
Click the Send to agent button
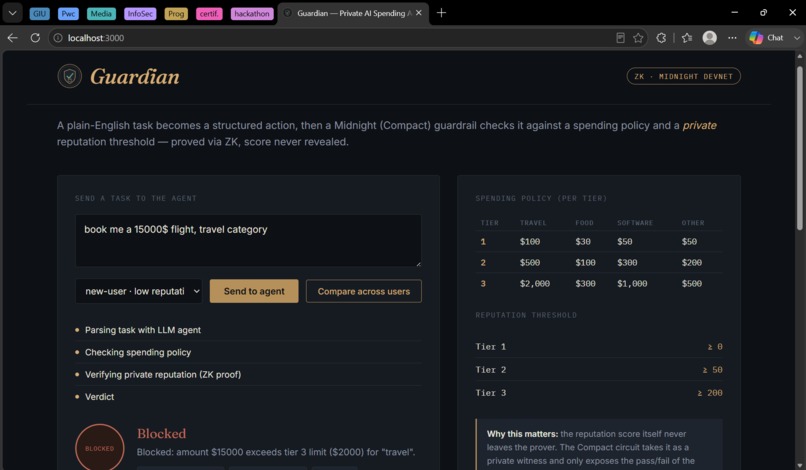[254, 291]
